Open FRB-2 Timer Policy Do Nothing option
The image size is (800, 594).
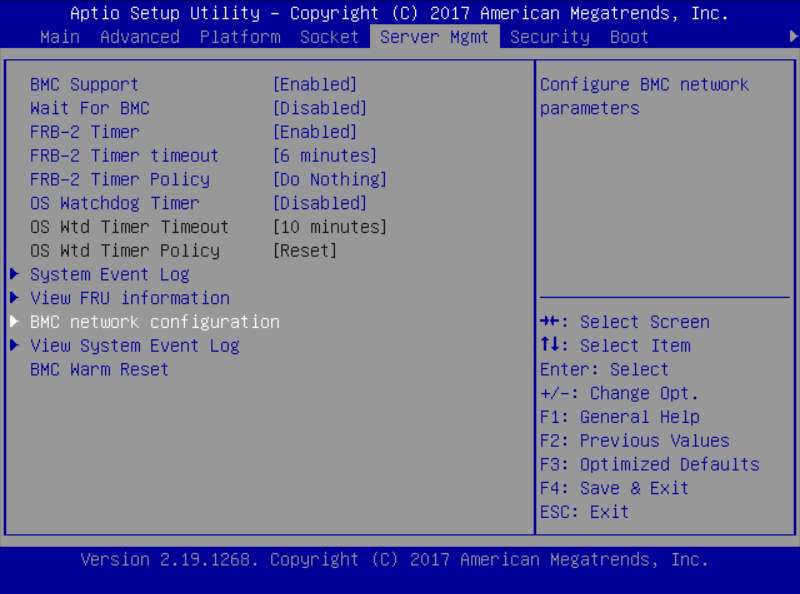329,180
